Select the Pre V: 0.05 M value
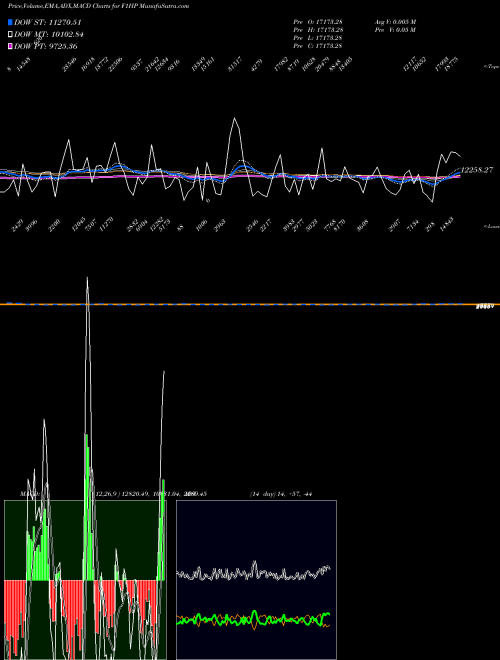Viewport: 500px width, 660px height. click(x=396, y=30)
